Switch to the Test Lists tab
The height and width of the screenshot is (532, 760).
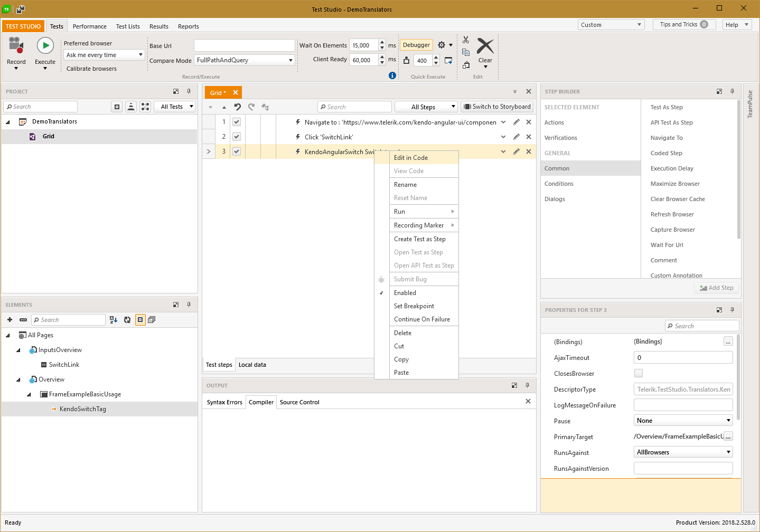(128, 26)
